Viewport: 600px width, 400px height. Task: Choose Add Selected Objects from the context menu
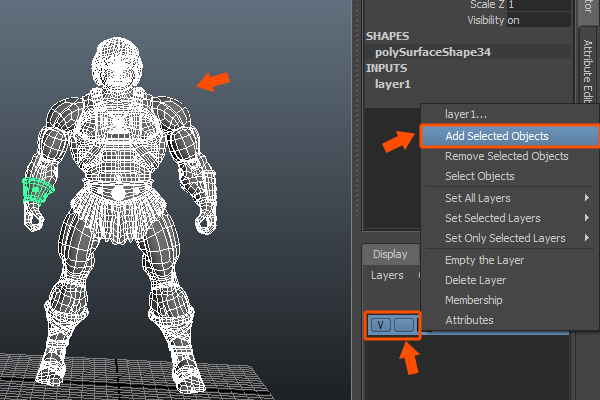click(x=496, y=135)
